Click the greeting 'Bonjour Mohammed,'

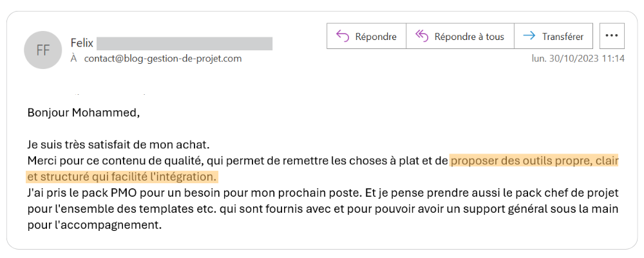coord(84,113)
